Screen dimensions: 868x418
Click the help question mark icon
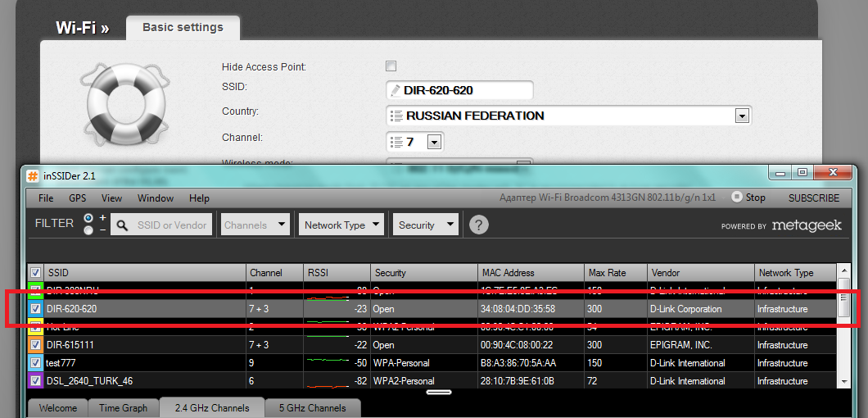click(479, 225)
